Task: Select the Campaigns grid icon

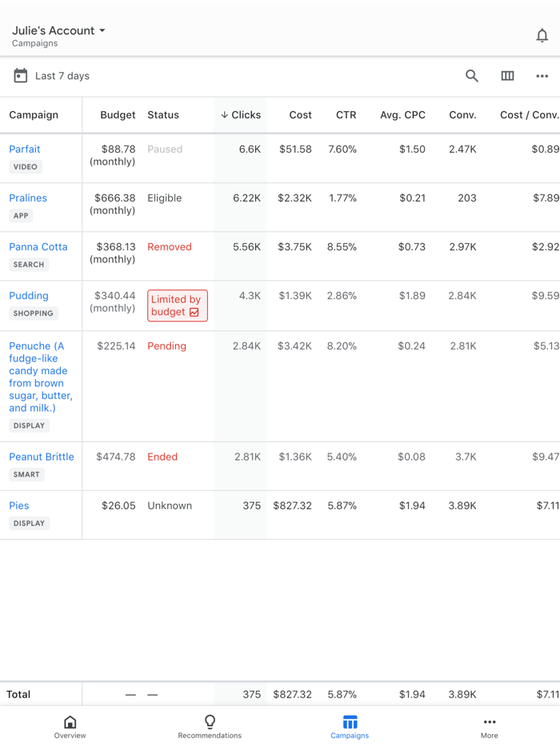Action: pyautogui.click(x=350, y=722)
